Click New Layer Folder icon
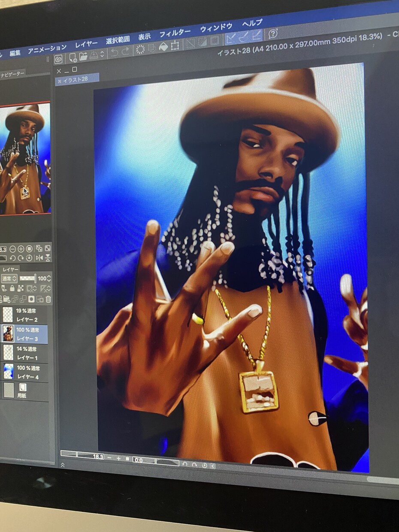Screen dimensions: 399x532 coord(7,299)
